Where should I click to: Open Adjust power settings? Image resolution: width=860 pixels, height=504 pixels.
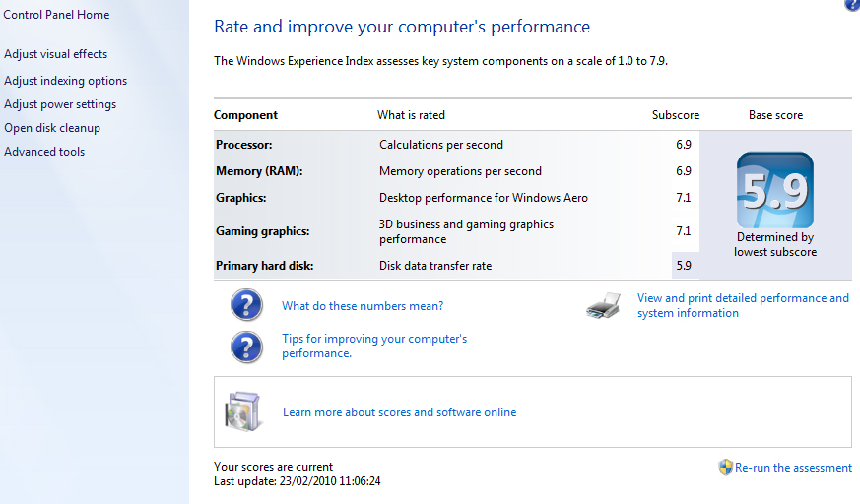coord(60,104)
